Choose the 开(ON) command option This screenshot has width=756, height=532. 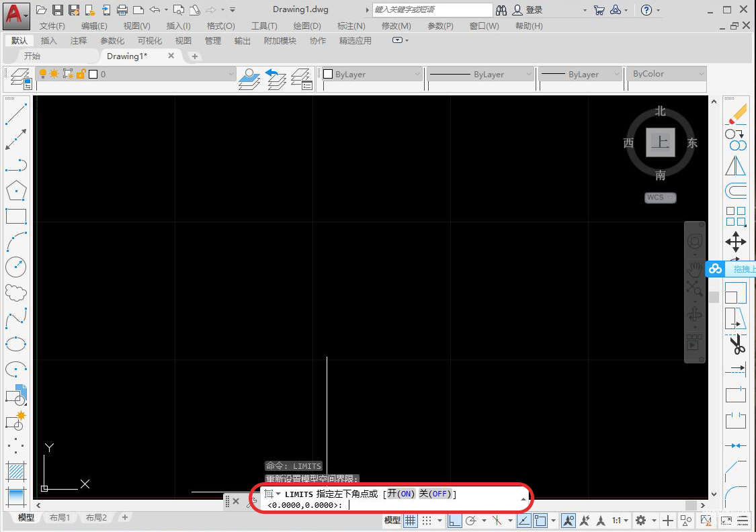[x=401, y=494]
